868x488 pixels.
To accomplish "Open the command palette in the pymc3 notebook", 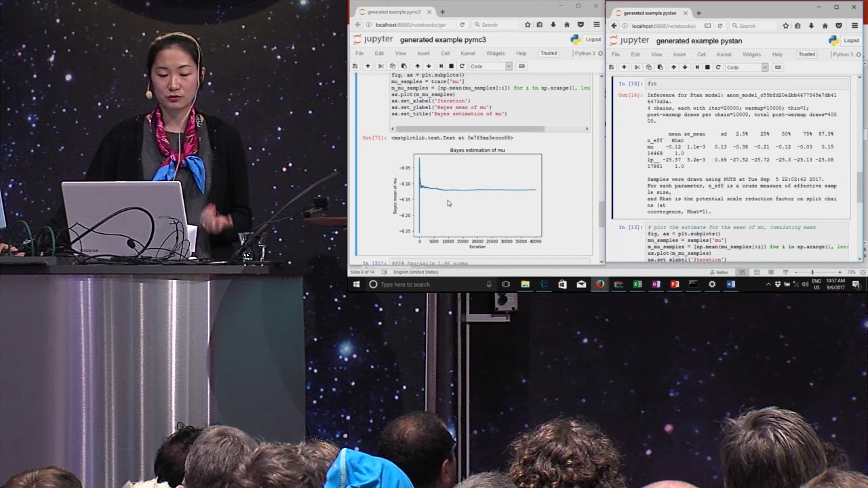I will tap(521, 66).
